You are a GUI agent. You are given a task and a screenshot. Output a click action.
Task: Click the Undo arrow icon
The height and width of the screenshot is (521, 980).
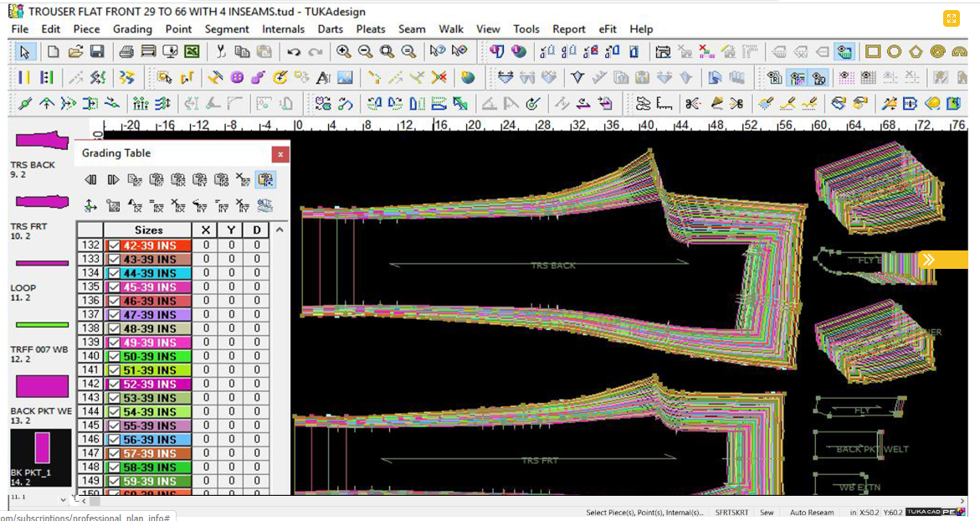click(294, 52)
